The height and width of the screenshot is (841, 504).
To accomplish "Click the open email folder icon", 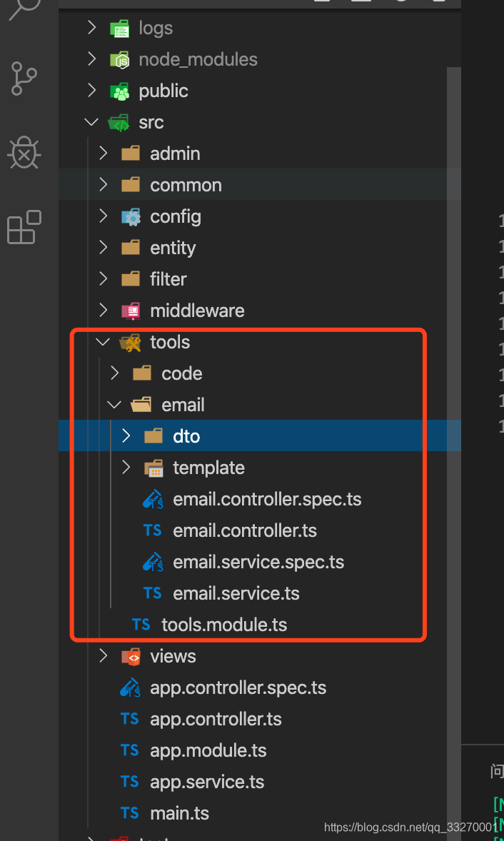I will (141, 405).
